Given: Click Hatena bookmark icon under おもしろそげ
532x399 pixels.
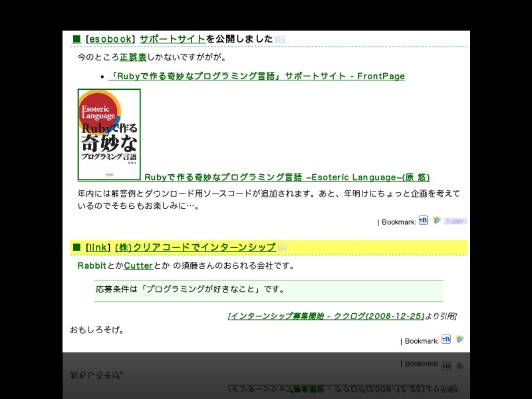Looking at the screenshot, I should 446,339.
